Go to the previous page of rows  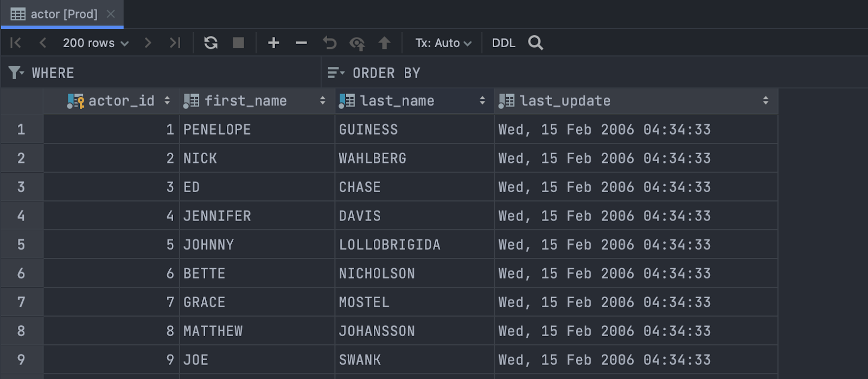(x=43, y=43)
